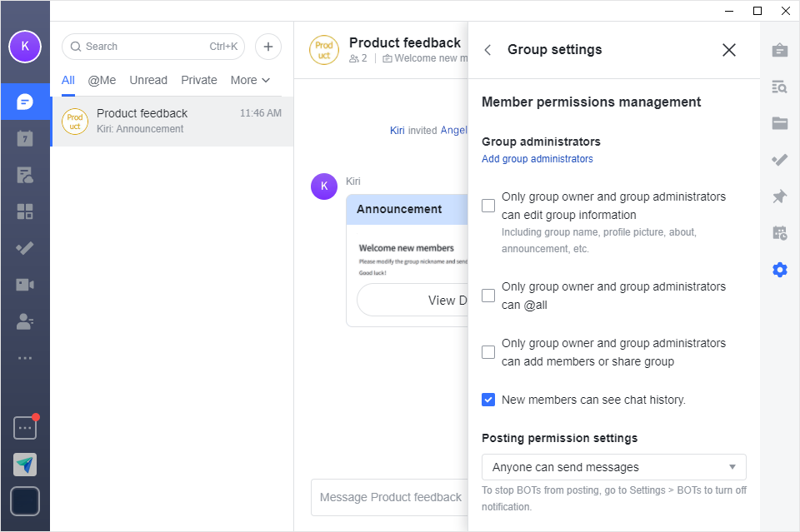This screenshot has height=532, width=800.
Task: Open the Contacts icon in left sidebar
Action: point(25,321)
